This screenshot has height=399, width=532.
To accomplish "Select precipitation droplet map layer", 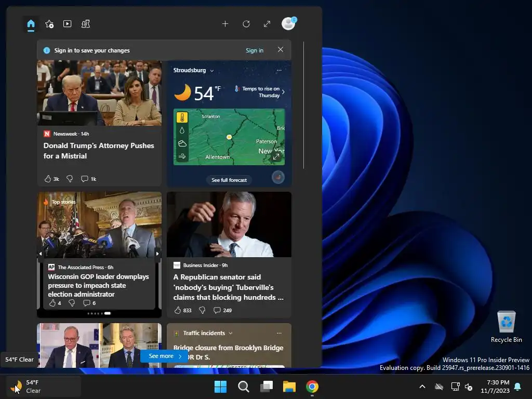I will coord(182,130).
